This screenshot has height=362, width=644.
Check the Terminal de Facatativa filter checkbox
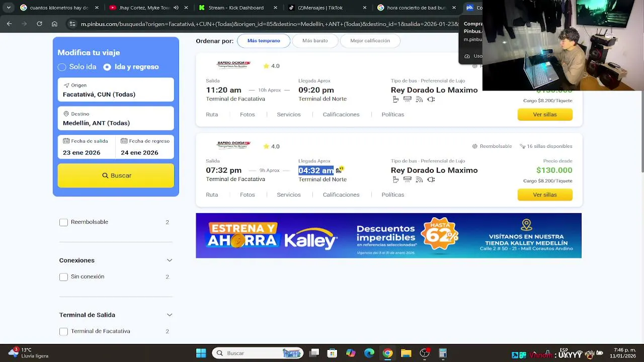63,331
